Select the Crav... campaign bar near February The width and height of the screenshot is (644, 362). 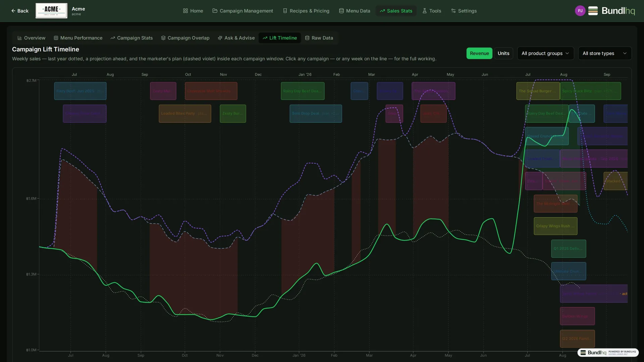click(359, 91)
